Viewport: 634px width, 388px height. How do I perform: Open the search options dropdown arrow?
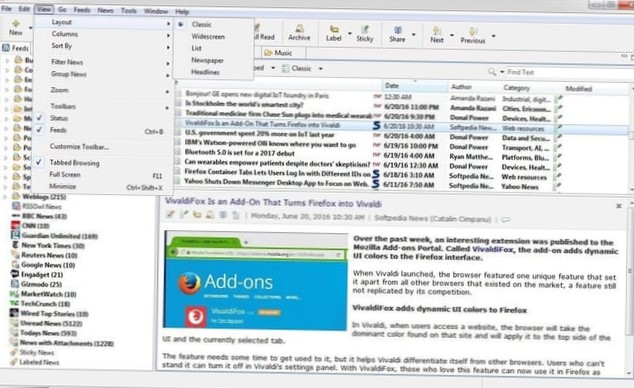[x=502, y=72]
